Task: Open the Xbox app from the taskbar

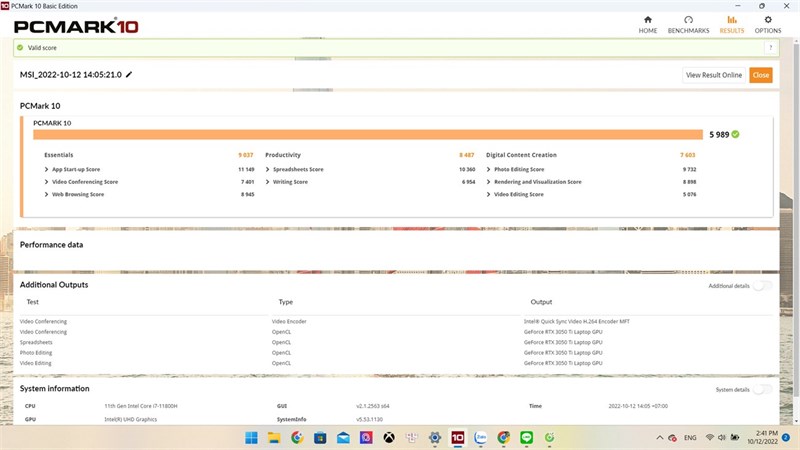Action: click(x=389, y=437)
